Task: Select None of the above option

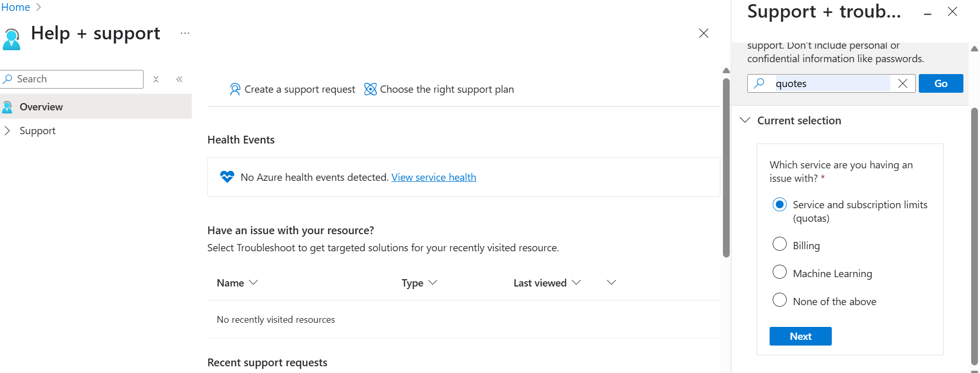Action: pos(779,300)
